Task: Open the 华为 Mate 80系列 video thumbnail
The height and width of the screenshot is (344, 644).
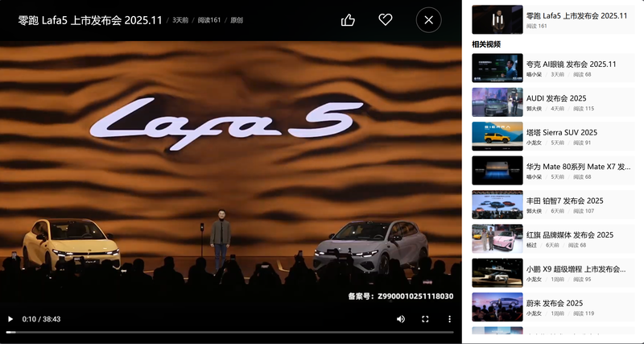Action: point(497,170)
